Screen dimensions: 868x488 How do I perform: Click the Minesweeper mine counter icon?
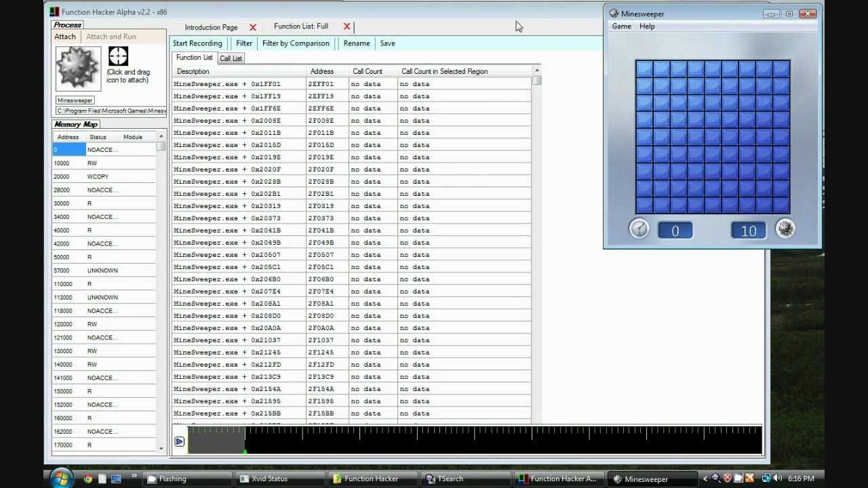[x=785, y=228]
